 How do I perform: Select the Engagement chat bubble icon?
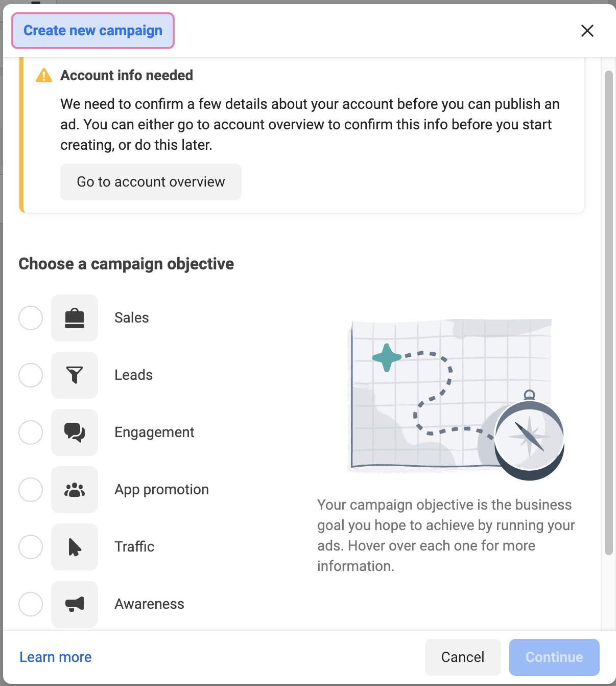point(74,432)
